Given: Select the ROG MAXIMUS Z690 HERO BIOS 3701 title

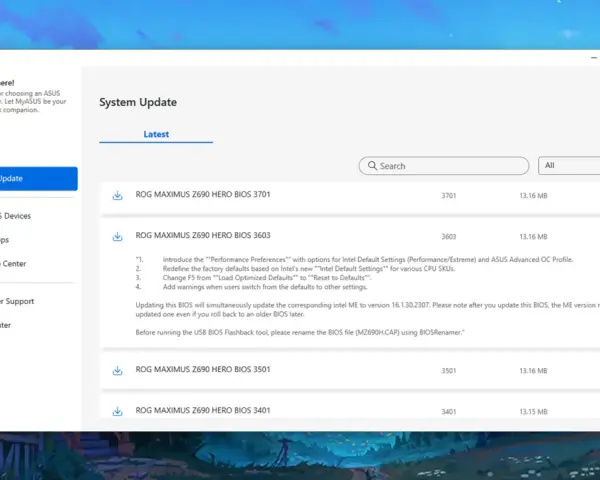Looking at the screenshot, I should (x=203, y=194).
